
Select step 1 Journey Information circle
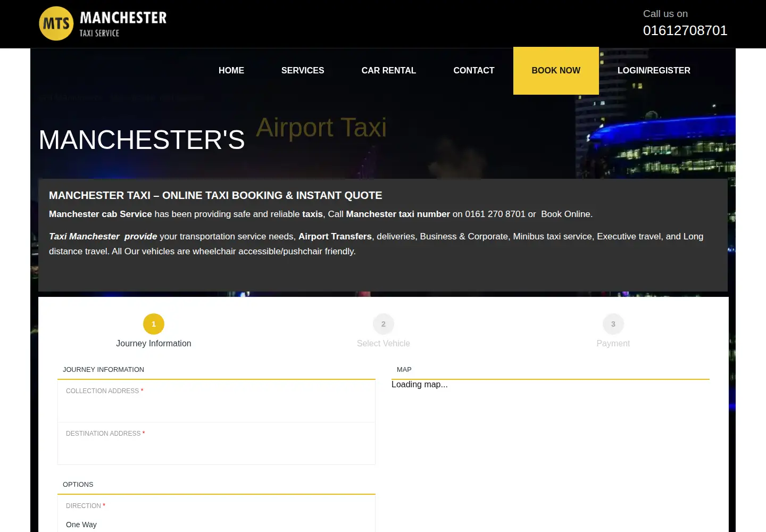pos(154,324)
